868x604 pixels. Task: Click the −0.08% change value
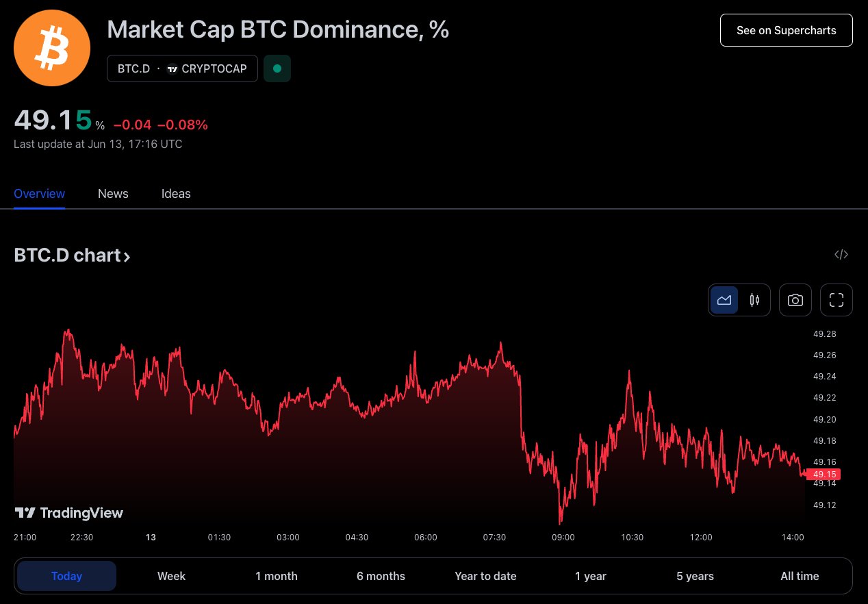[x=183, y=125]
